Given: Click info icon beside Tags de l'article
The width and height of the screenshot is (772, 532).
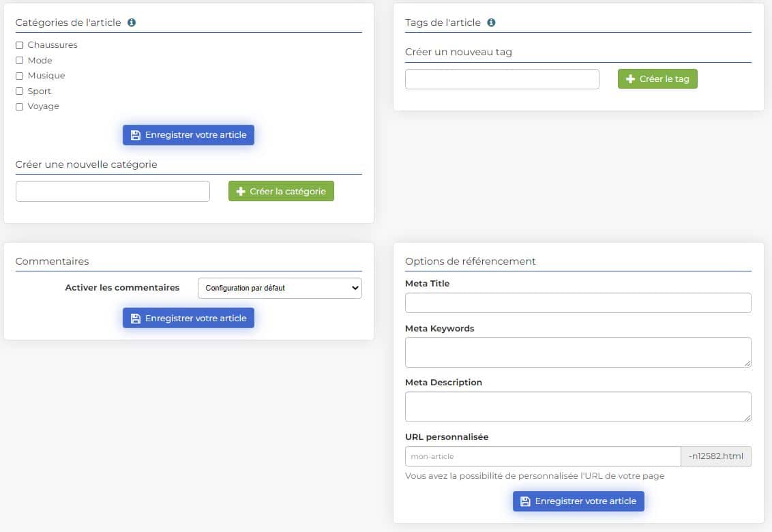Looking at the screenshot, I should (491, 23).
